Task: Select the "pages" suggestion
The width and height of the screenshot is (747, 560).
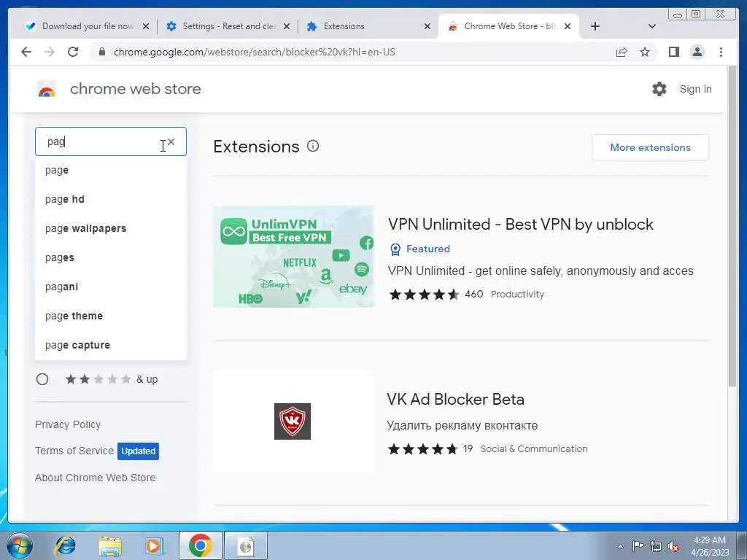Action: pyautogui.click(x=111, y=257)
